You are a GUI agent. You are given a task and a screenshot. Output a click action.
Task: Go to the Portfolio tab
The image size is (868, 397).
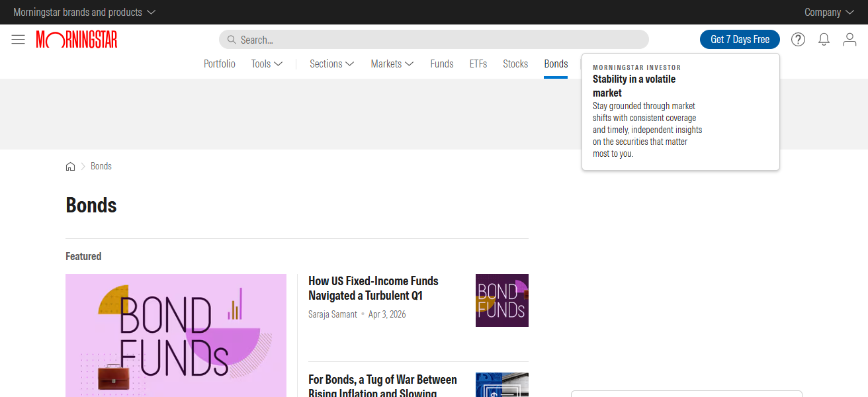tap(219, 64)
